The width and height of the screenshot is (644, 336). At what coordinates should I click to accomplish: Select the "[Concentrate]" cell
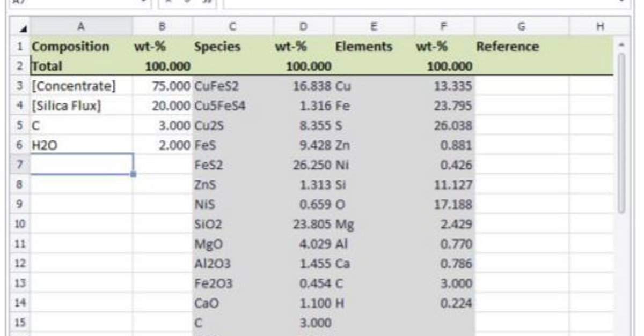[x=82, y=86]
